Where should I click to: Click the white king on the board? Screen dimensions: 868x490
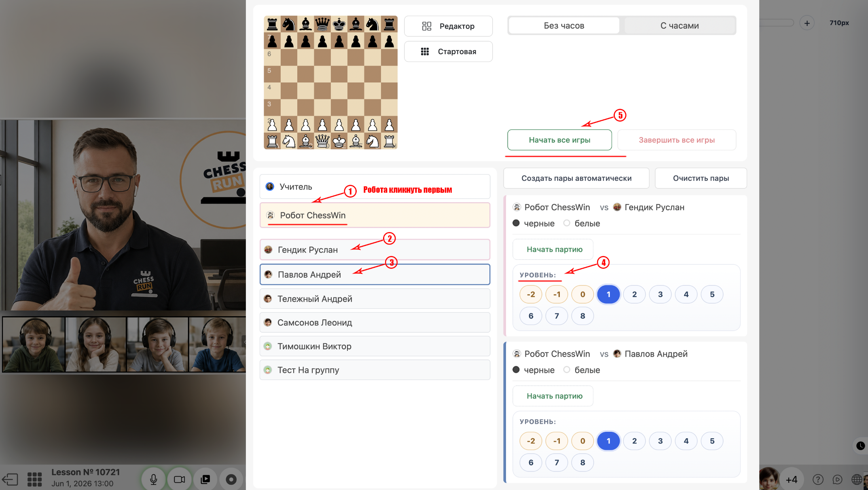click(x=339, y=141)
